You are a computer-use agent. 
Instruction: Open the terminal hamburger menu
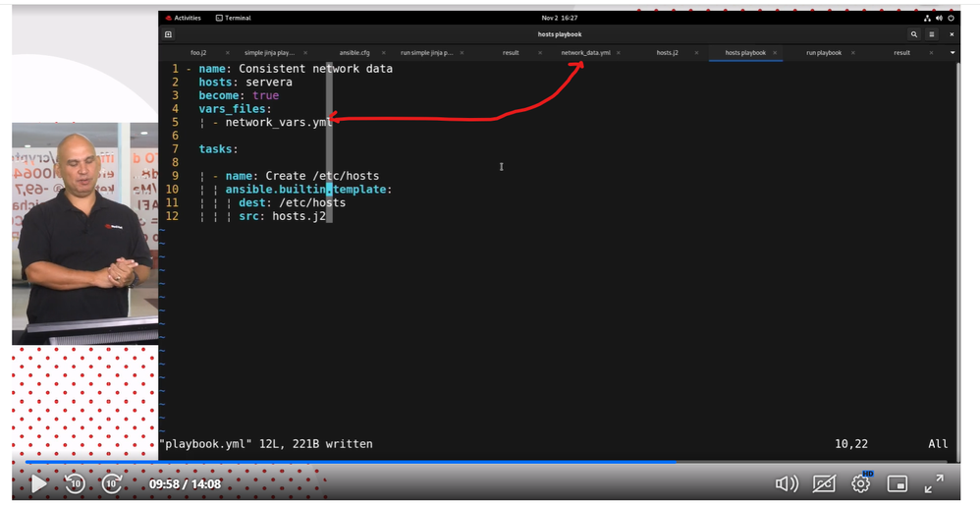pos(933,34)
